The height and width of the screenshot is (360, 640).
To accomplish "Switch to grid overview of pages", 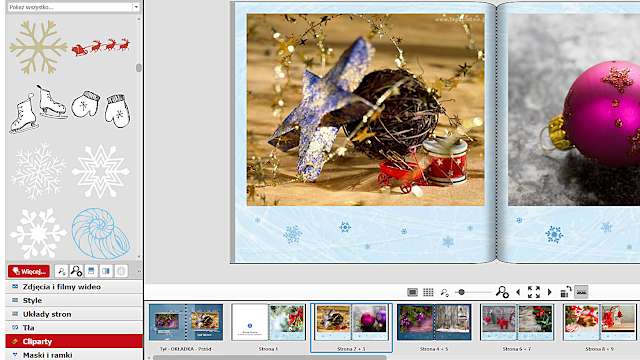I will tap(428, 292).
